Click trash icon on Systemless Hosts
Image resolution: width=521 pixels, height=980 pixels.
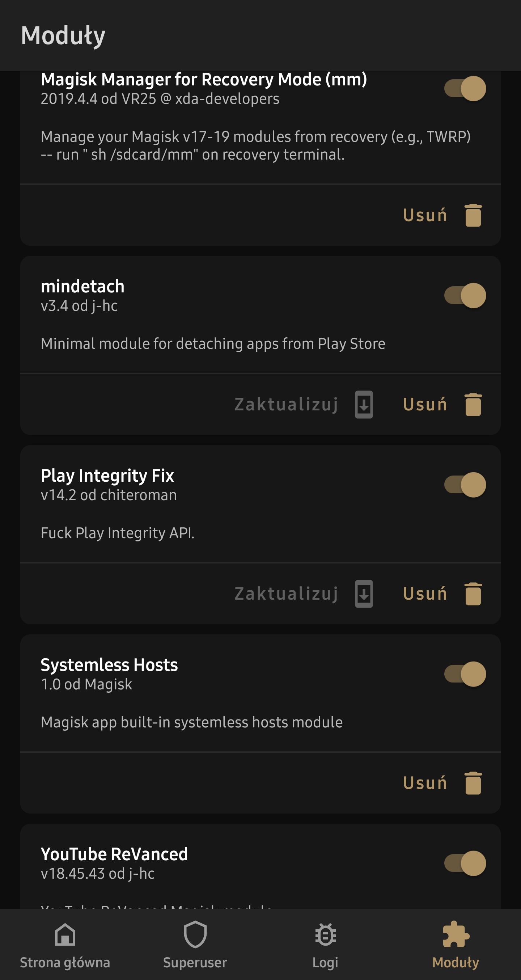pyautogui.click(x=473, y=783)
